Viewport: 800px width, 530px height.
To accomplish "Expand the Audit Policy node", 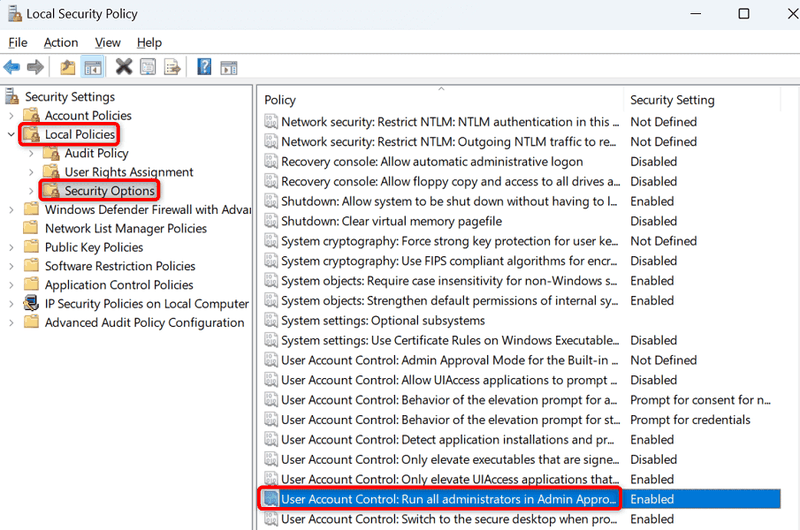I will [x=31, y=153].
